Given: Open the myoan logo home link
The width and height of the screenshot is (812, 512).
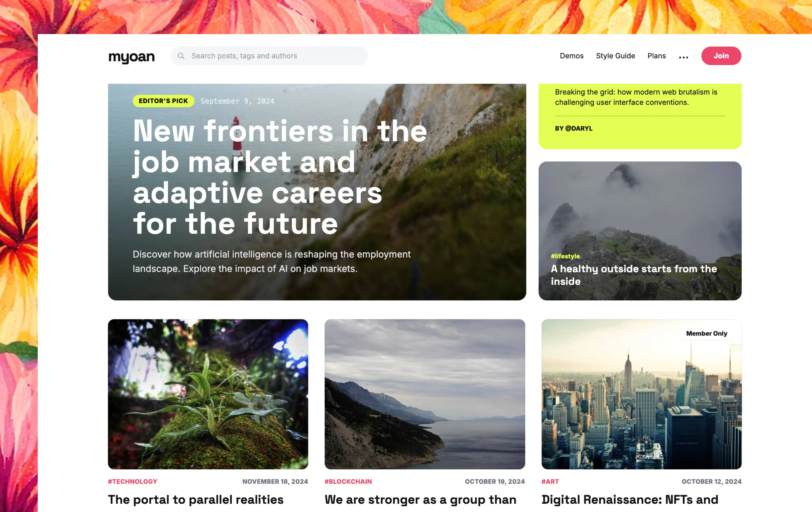Looking at the screenshot, I should coord(132,57).
